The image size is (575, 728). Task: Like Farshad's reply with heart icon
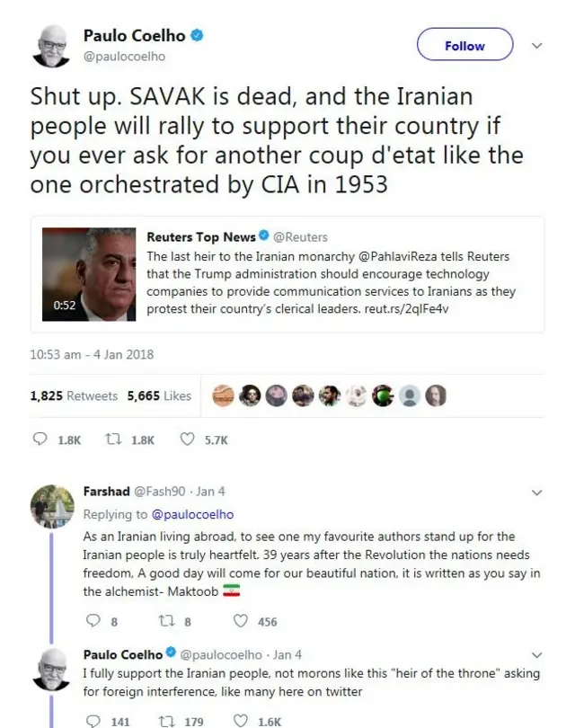click(241, 621)
